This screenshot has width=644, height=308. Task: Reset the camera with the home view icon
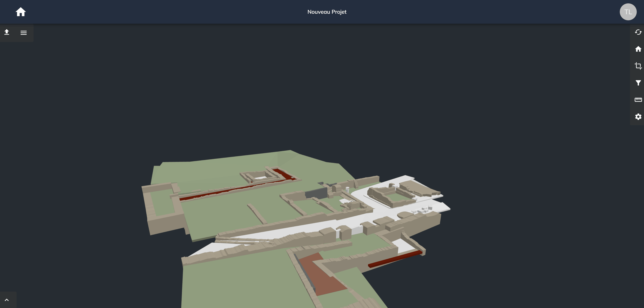[x=638, y=49]
